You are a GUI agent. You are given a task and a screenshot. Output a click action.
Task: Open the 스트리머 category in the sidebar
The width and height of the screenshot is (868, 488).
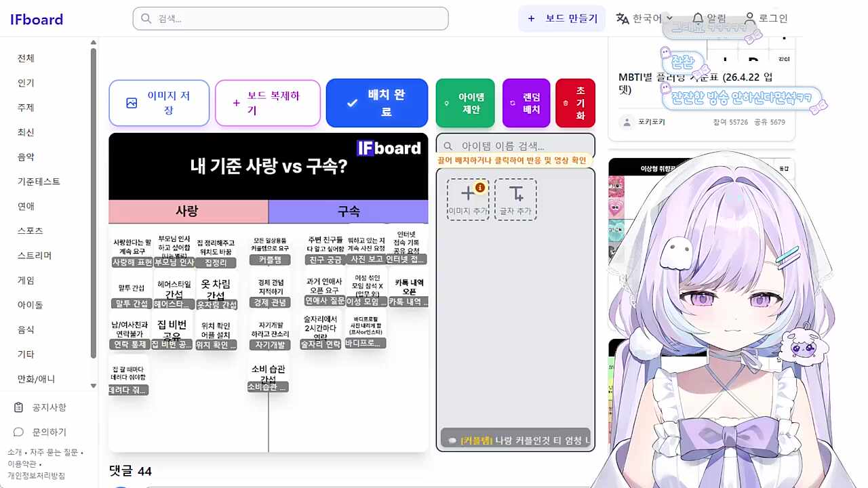pyautogui.click(x=35, y=256)
